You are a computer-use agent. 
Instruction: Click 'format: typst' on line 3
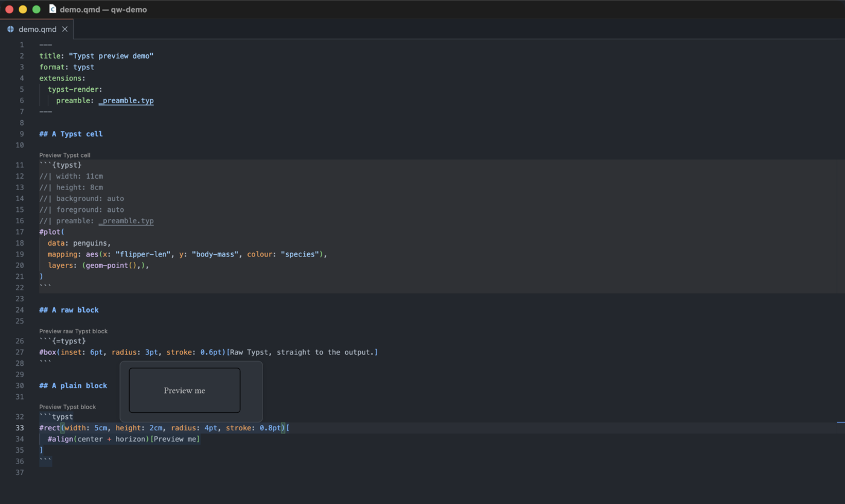[x=66, y=67]
